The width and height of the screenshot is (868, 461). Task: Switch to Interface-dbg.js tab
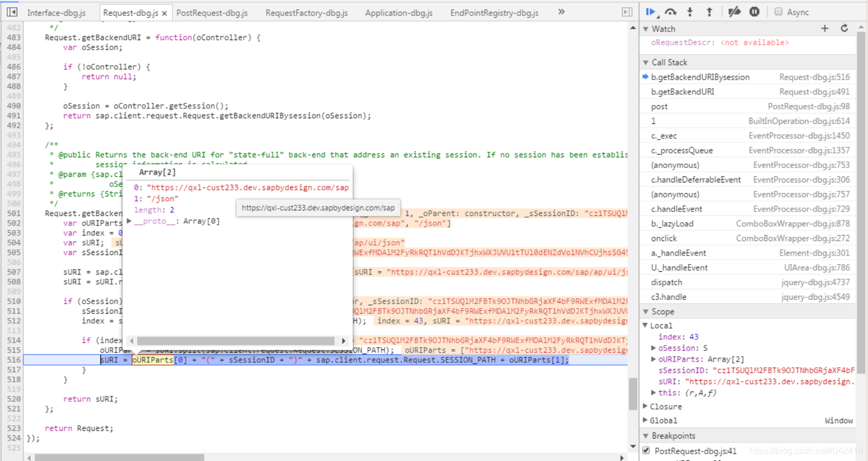coord(56,12)
